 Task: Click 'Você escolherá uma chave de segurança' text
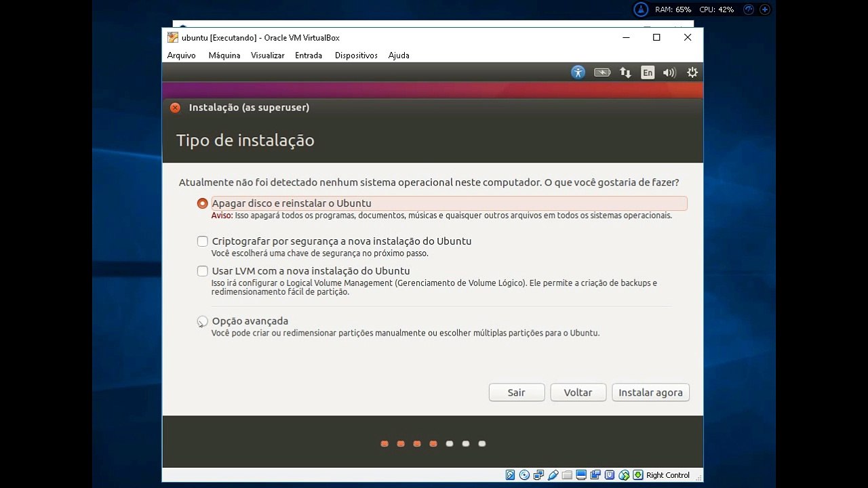tap(319, 253)
